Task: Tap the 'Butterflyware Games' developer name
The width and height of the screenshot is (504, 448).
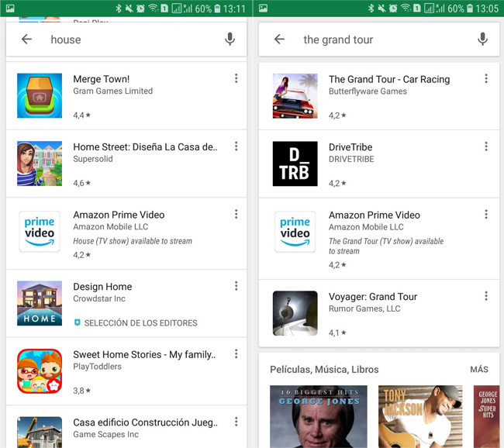Action: pos(368,91)
